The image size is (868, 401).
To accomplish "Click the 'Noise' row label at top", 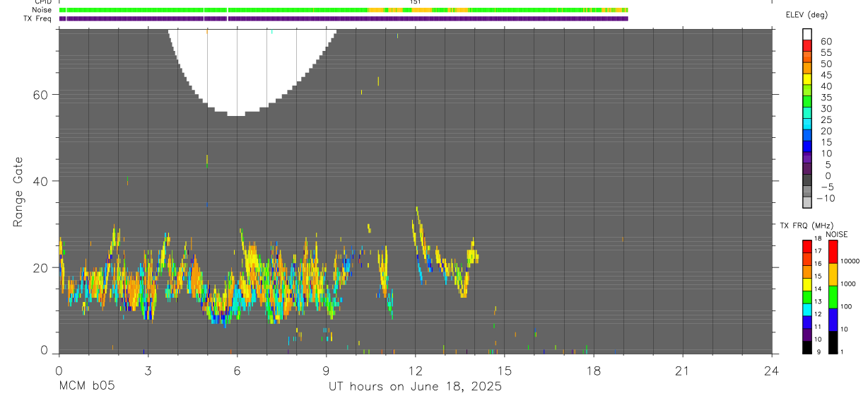I will (42, 10).
